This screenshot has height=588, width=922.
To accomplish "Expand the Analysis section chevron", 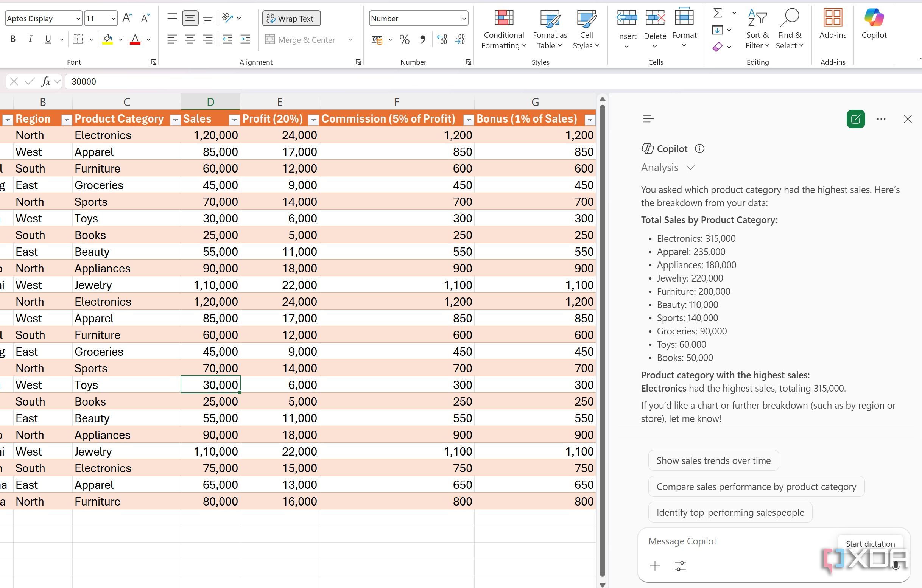I will pyautogui.click(x=690, y=168).
